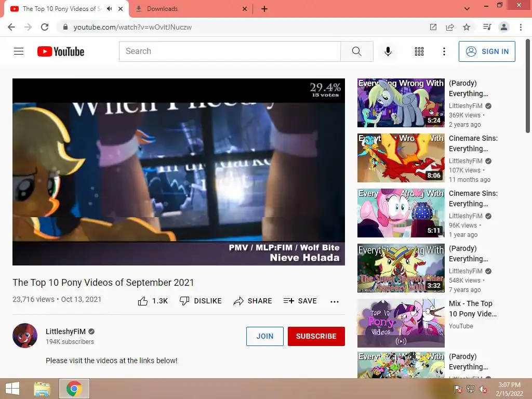Open the Windows Start menu
532x399 pixels.
12,389
